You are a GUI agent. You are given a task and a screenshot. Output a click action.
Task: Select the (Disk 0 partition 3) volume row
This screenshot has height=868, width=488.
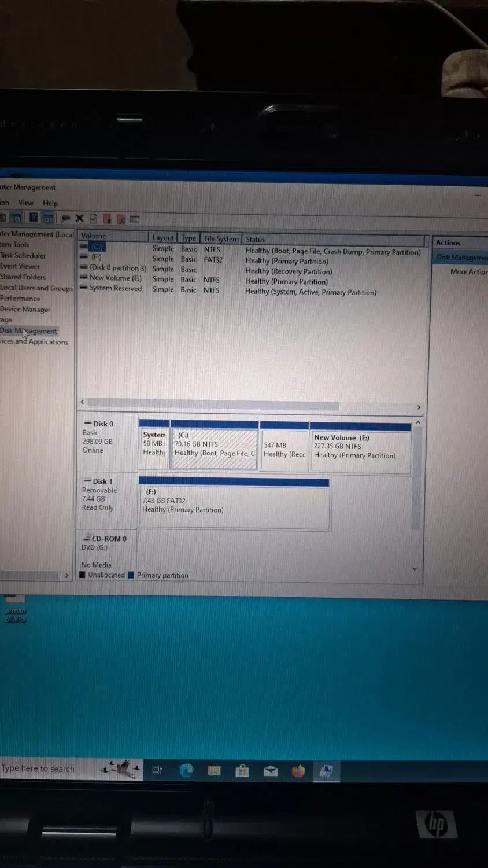pos(251,269)
